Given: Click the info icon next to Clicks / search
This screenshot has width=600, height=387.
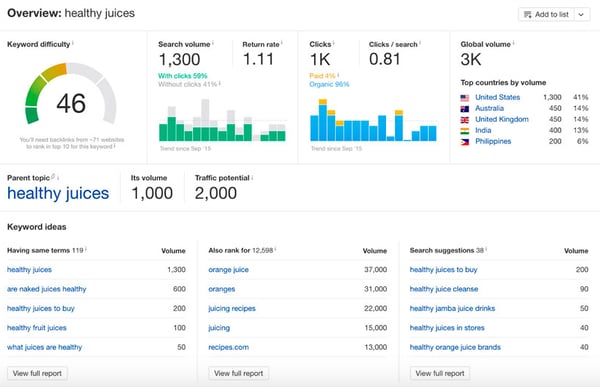Looking at the screenshot, I should [420, 43].
